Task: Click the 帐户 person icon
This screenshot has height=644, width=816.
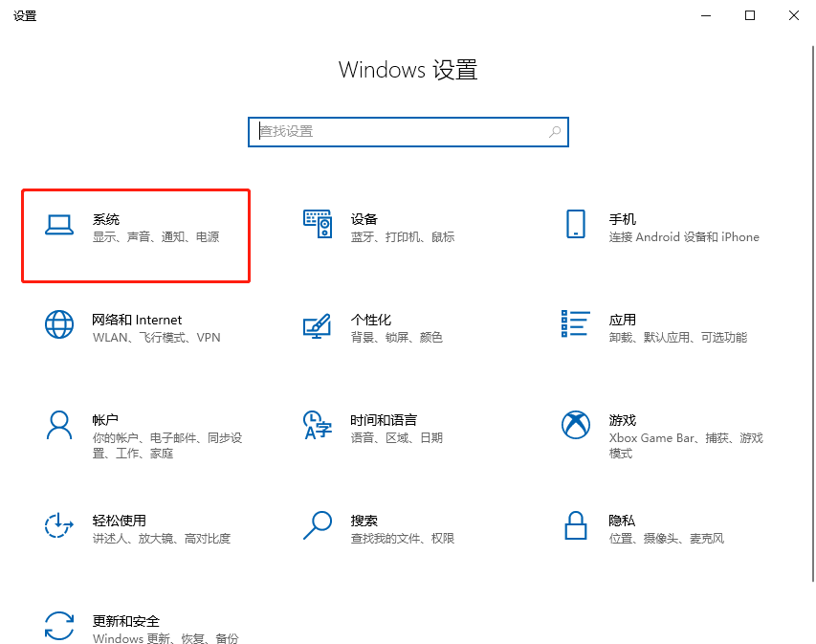Action: [58, 425]
